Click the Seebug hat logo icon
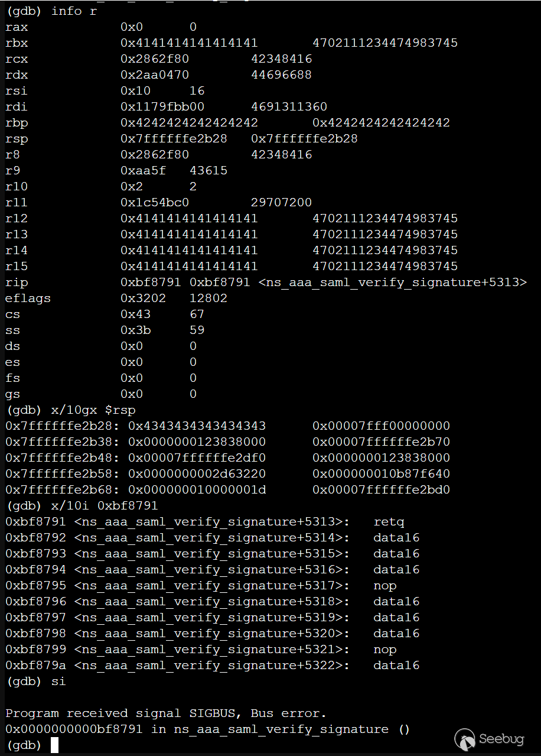This screenshot has width=541, height=756. point(465,739)
